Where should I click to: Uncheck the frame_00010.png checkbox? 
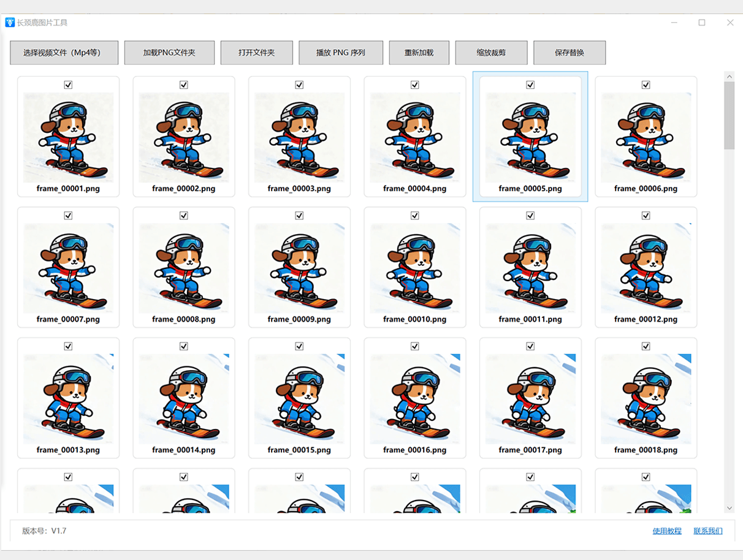click(x=415, y=216)
